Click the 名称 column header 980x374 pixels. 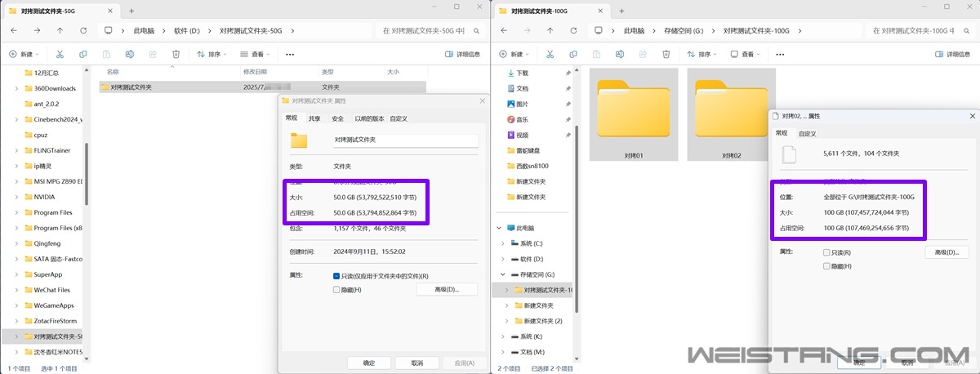(x=113, y=72)
